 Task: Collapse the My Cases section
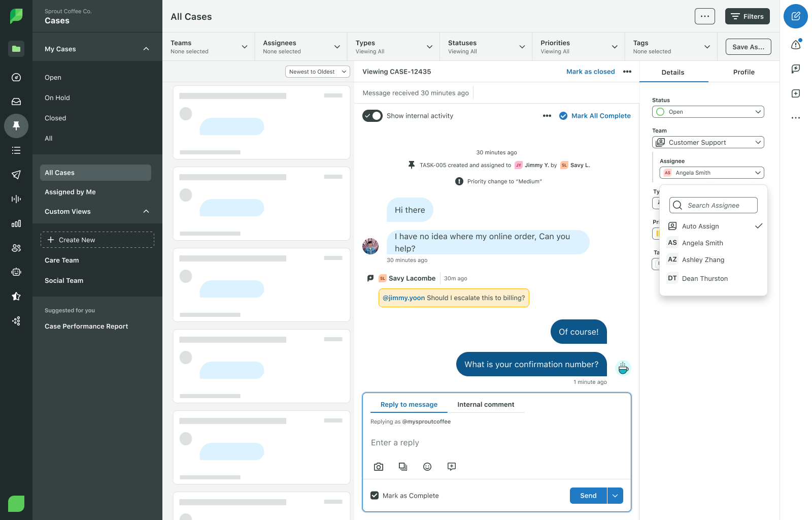[x=146, y=49]
